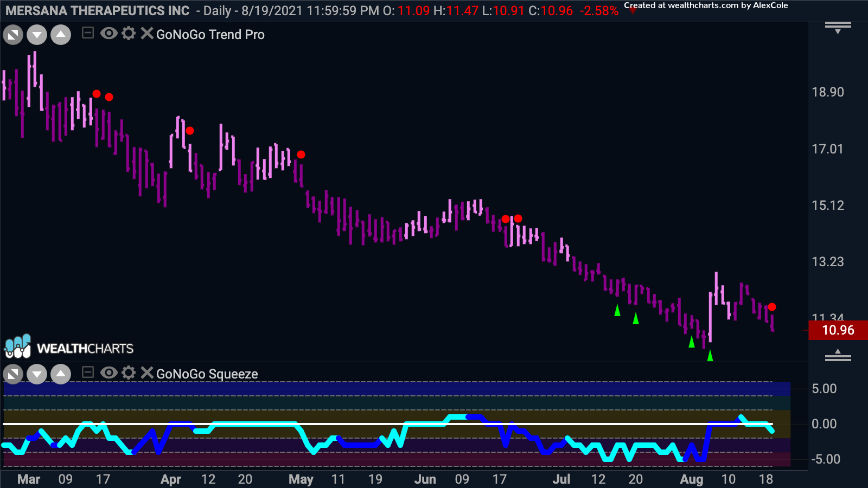Open GoNoGo Trend Pro settings gear
Screen dimensions: 868x488
(129, 34)
